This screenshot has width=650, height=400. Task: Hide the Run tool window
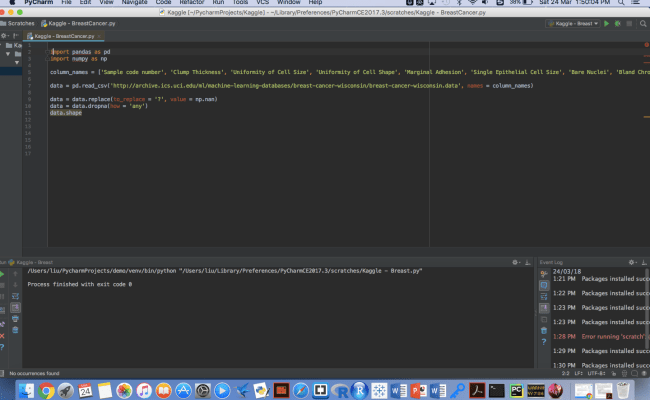[x=528, y=262]
